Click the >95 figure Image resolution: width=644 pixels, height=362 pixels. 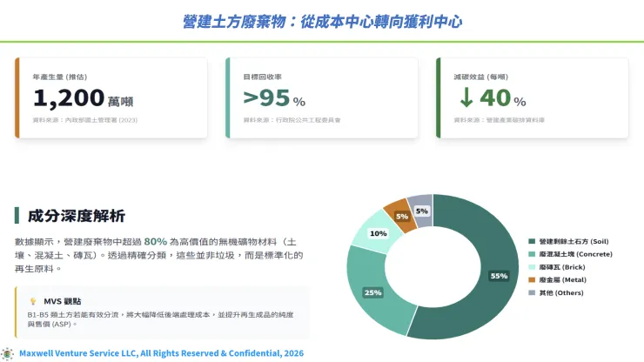266,98
